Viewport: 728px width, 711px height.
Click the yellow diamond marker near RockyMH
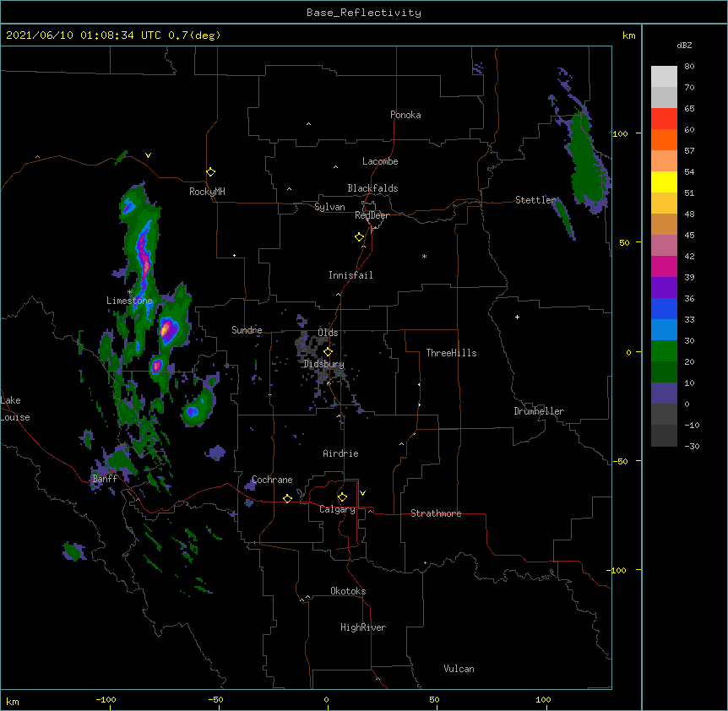211,171
